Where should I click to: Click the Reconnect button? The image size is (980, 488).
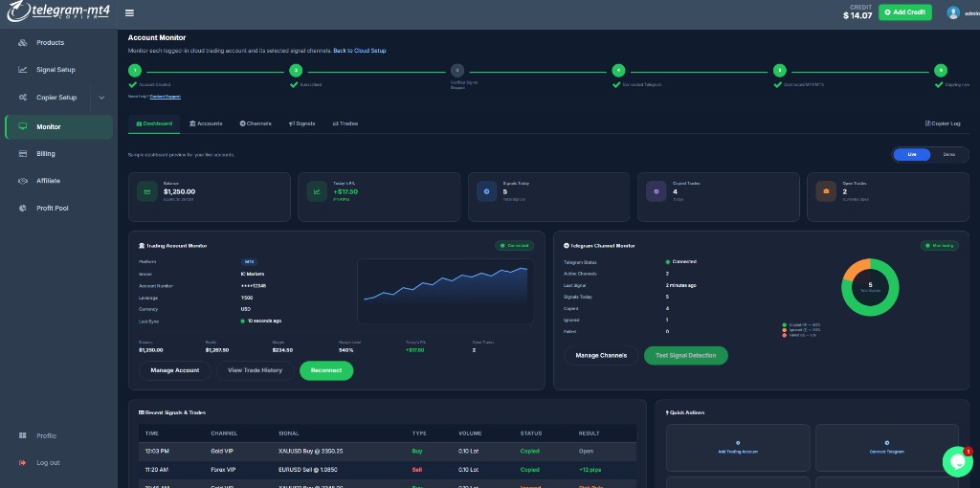pyautogui.click(x=326, y=370)
